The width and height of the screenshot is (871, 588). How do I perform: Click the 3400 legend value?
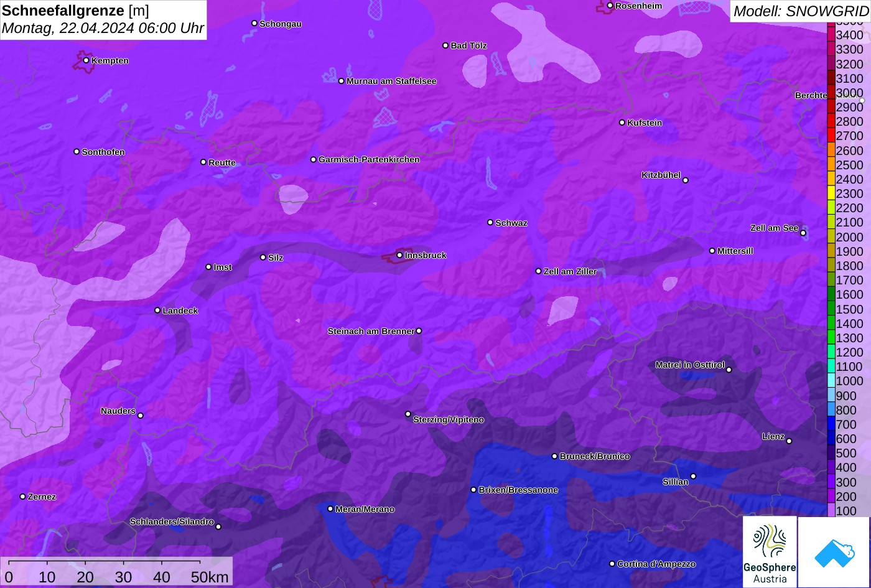click(850, 35)
